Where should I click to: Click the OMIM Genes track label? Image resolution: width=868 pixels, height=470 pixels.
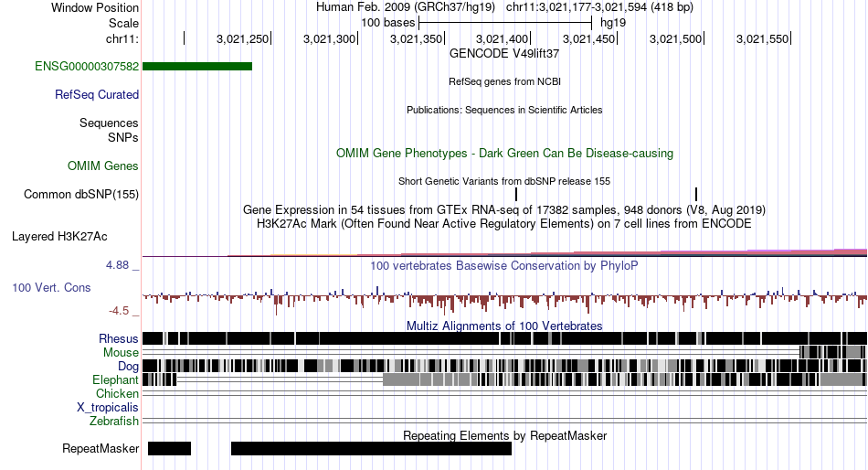pos(103,166)
